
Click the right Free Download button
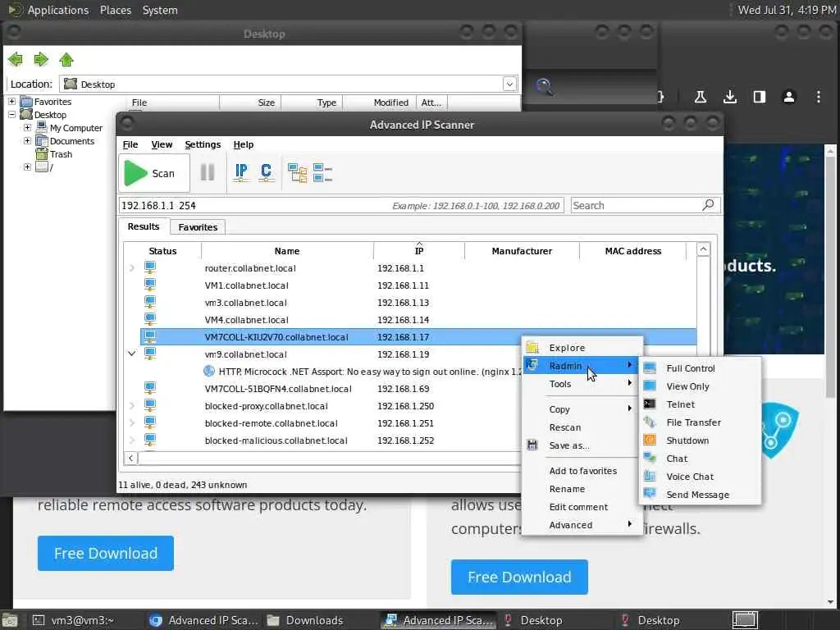(x=519, y=577)
